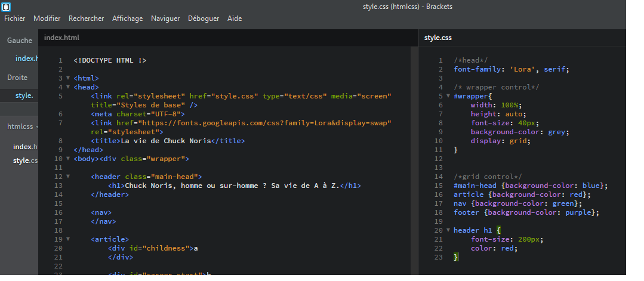This screenshot has width=644, height=281.
Task: Click the href="style.css" attribute
Action: 223,96
